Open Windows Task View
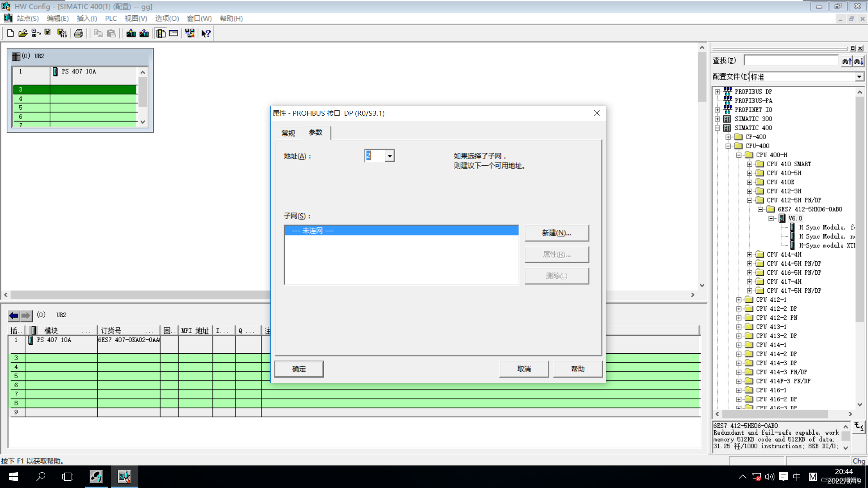Screen dimensions: 868x488 tap(68, 477)
